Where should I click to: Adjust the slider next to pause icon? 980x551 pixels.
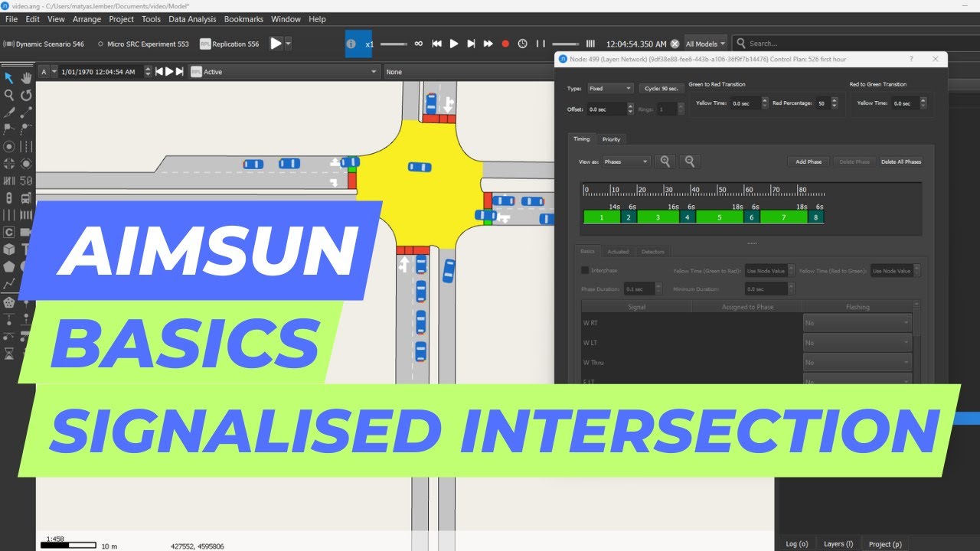(x=566, y=44)
